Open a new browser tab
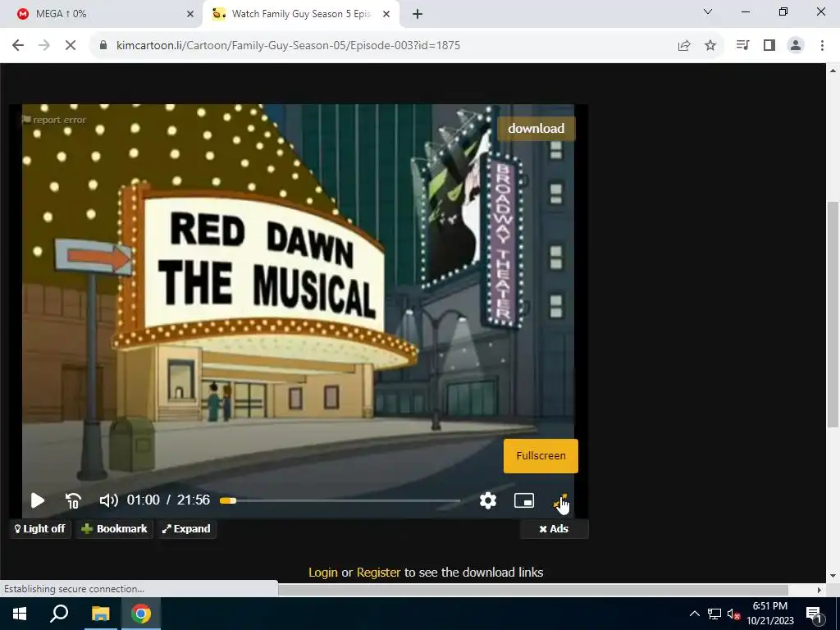Image resolution: width=840 pixels, height=630 pixels. [418, 14]
